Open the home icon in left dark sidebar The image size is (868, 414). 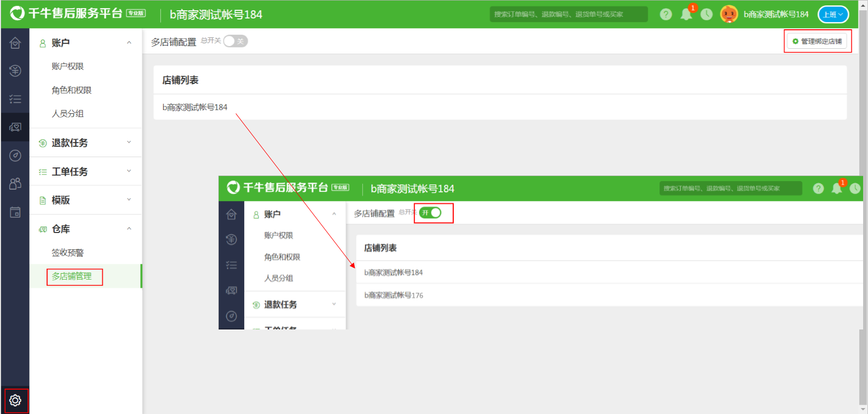pyautogui.click(x=15, y=43)
